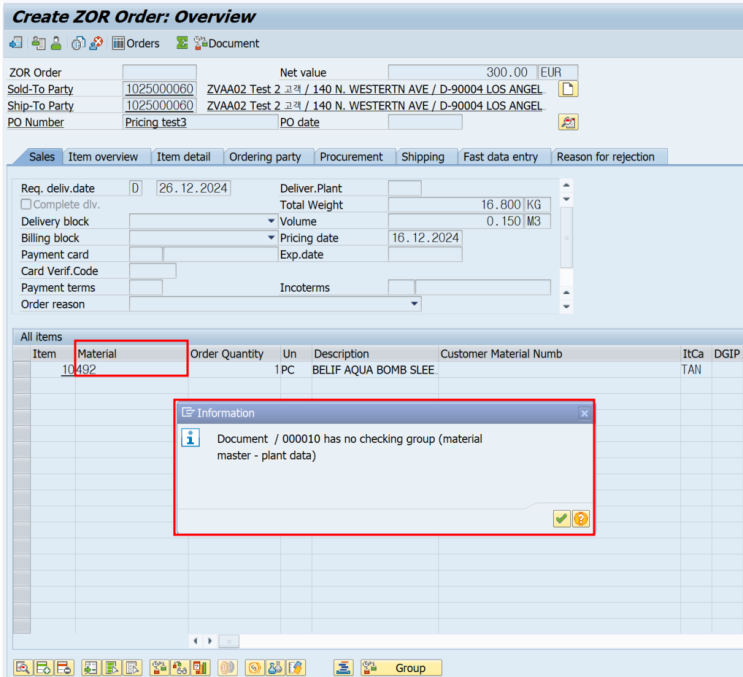Open the Reason for rejection tab

(x=606, y=157)
